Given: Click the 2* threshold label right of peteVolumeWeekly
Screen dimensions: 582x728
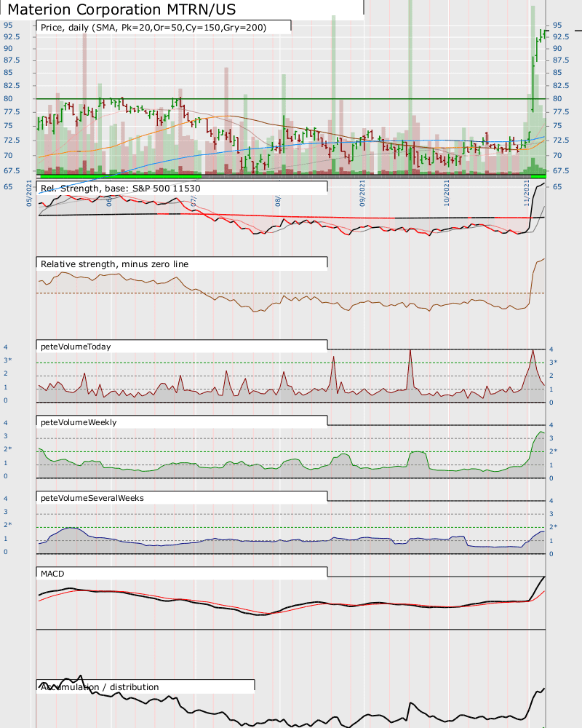Looking at the screenshot, I should pos(553,451).
